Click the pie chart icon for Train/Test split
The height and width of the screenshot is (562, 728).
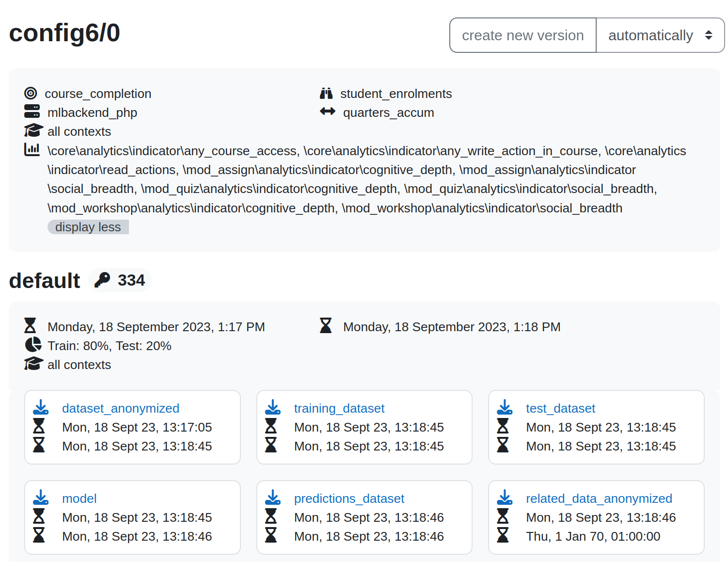pyautogui.click(x=33, y=345)
